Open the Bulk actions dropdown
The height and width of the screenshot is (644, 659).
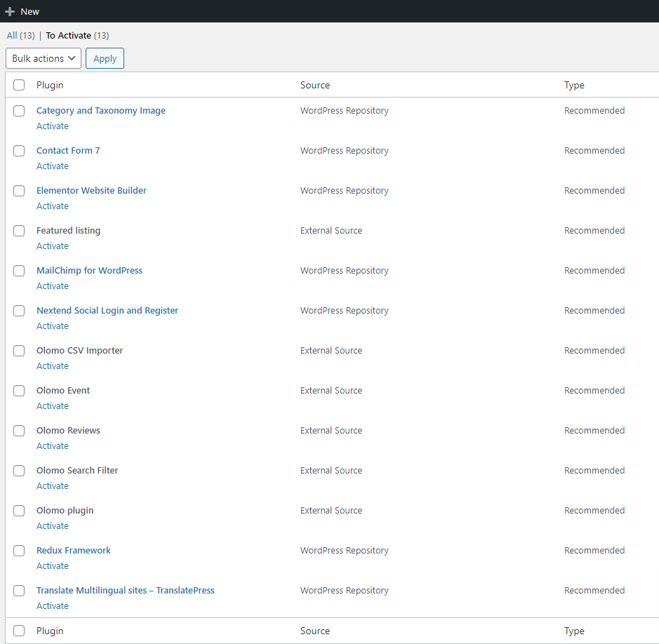[44, 58]
